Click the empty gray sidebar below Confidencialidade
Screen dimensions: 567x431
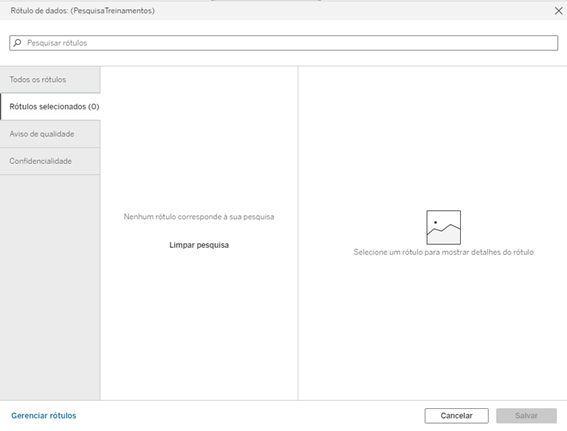50,287
